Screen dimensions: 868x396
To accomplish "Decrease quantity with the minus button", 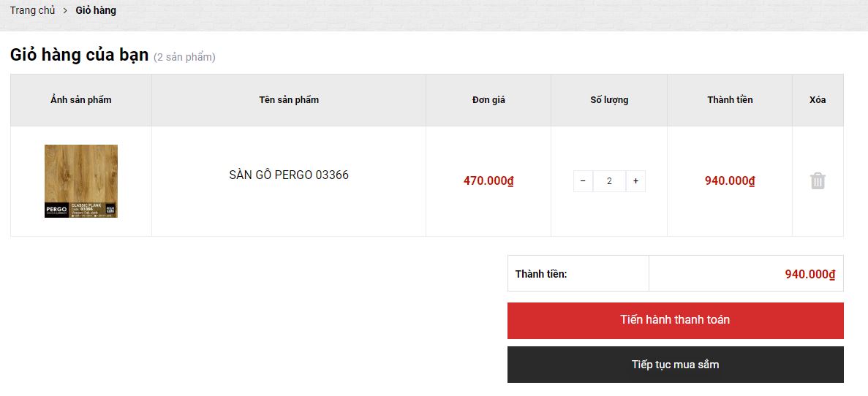I will [x=583, y=181].
